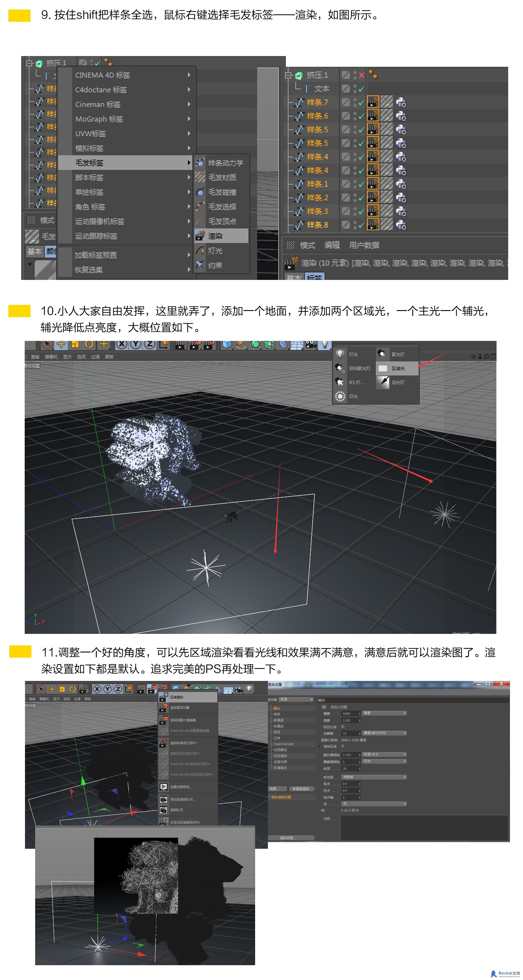Toggle the green check on 文本 row
Screen dimensions: 523x980
pyautogui.click(x=361, y=89)
